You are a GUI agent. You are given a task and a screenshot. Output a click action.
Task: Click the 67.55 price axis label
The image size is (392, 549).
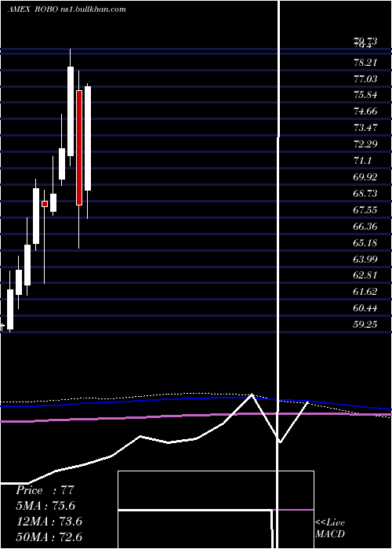(x=365, y=210)
